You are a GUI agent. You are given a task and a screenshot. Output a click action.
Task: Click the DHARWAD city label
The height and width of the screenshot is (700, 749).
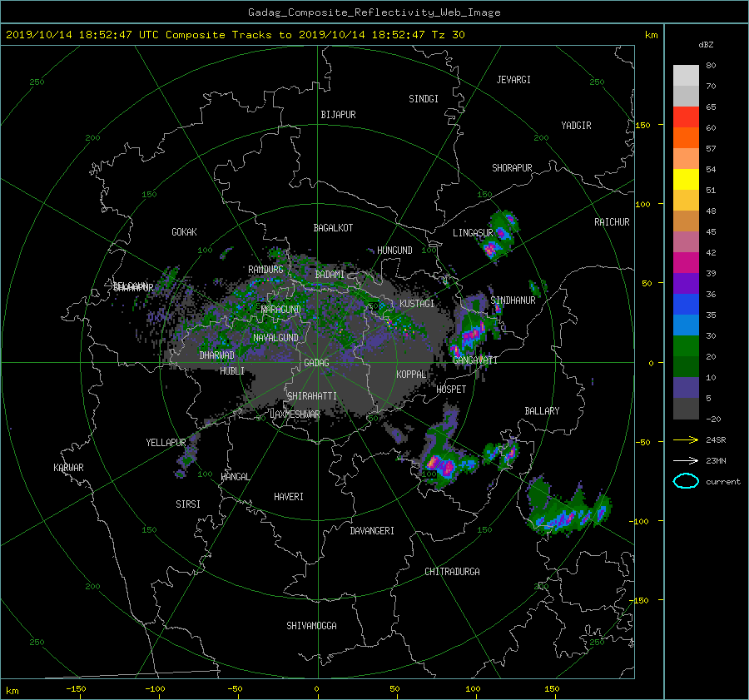[216, 355]
